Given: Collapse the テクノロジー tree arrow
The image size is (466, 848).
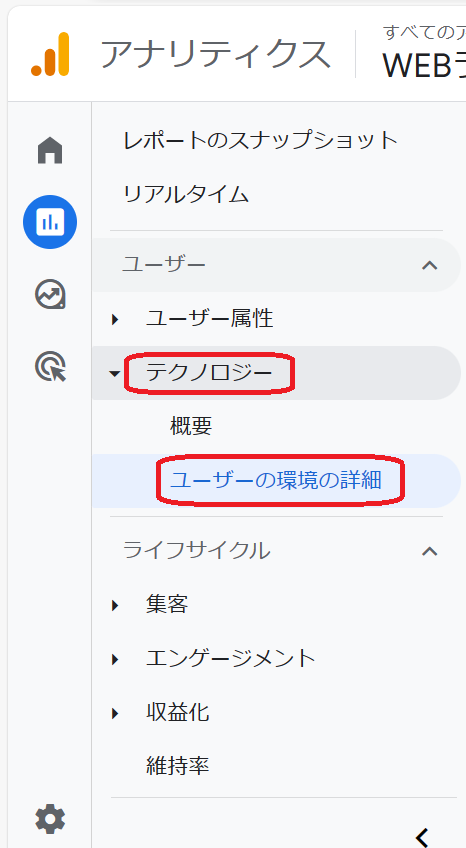Looking at the screenshot, I should click(115, 373).
